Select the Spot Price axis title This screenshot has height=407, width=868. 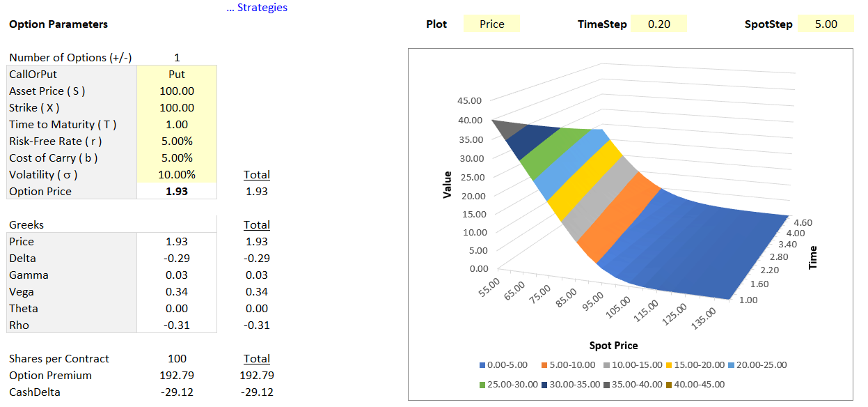[x=613, y=345]
